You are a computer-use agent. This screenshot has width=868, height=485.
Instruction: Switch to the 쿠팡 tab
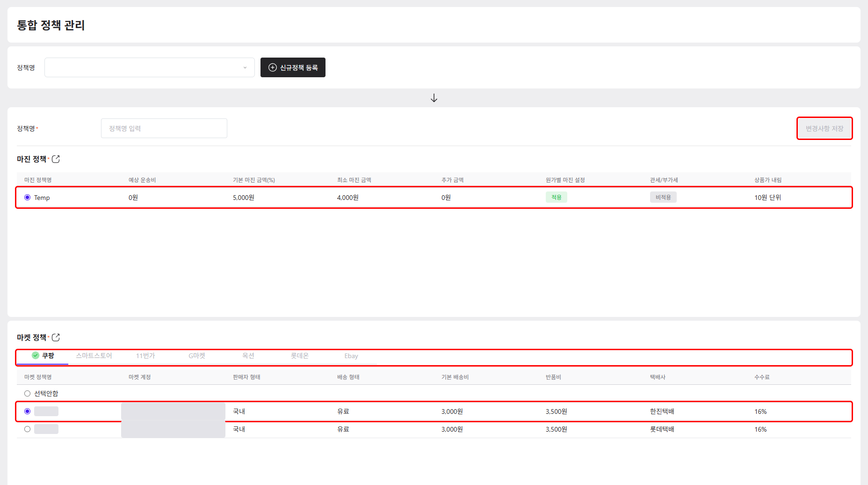(43, 356)
